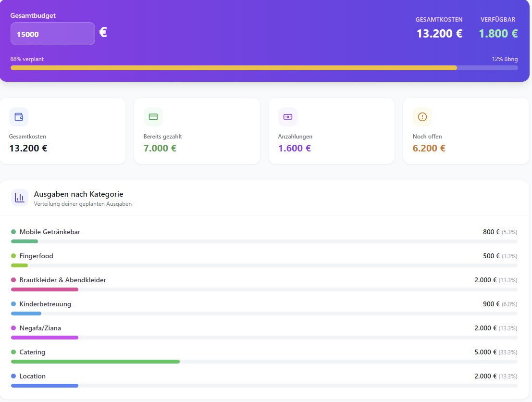532x402 pixels.
Task: Click the banknote icon above Anzahlungen
Action: (288, 117)
